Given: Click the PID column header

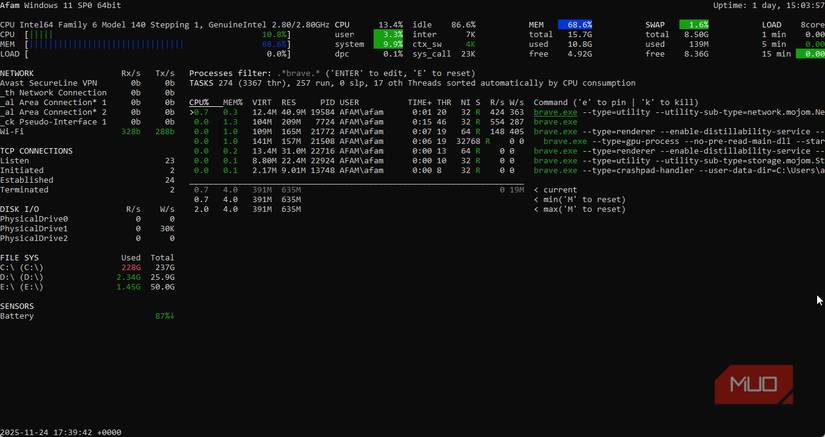Looking at the screenshot, I should pyautogui.click(x=327, y=103).
